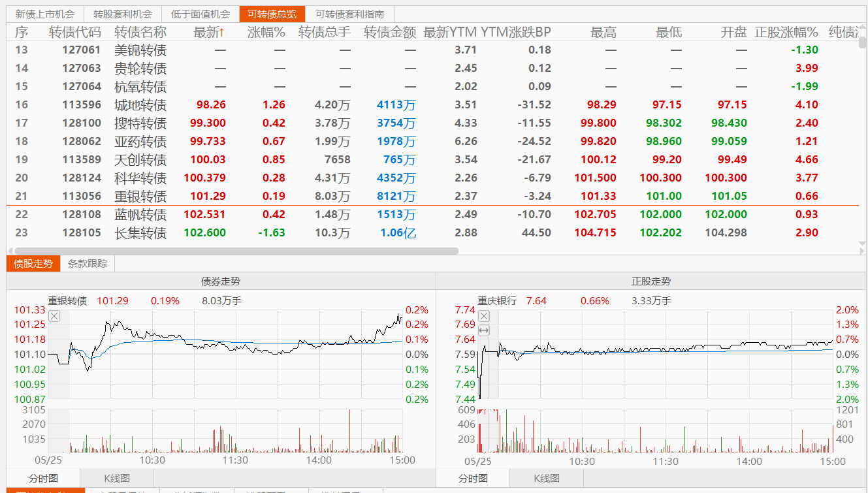Image resolution: width=868 pixels, height=493 pixels.
Task: Sort by 最新YTM column header
Action: pos(450,32)
